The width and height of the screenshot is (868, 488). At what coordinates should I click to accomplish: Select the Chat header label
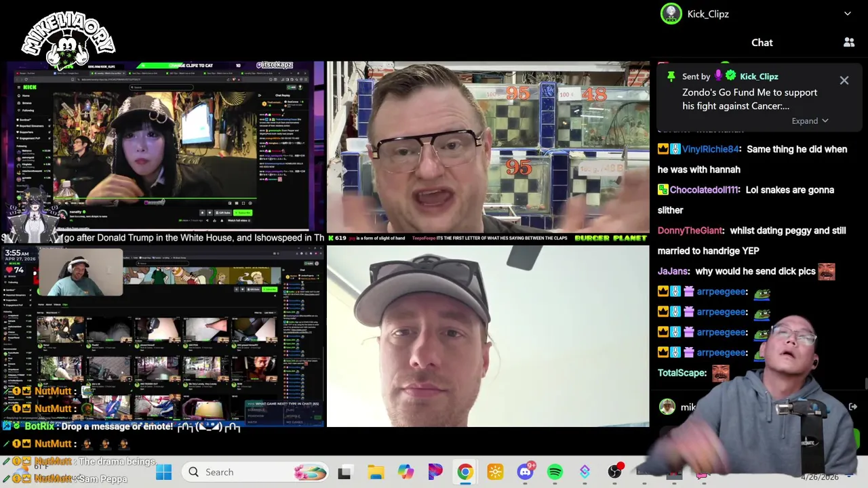[762, 43]
